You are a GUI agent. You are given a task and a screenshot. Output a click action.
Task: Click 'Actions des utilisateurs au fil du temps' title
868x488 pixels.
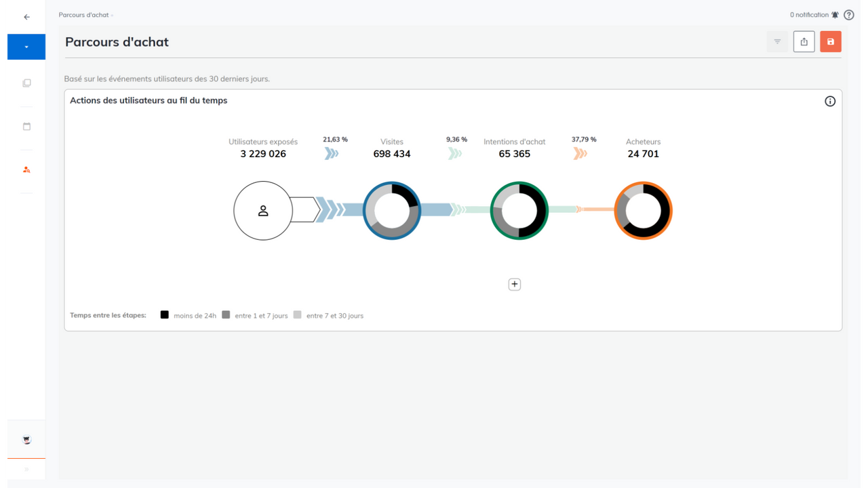click(149, 100)
